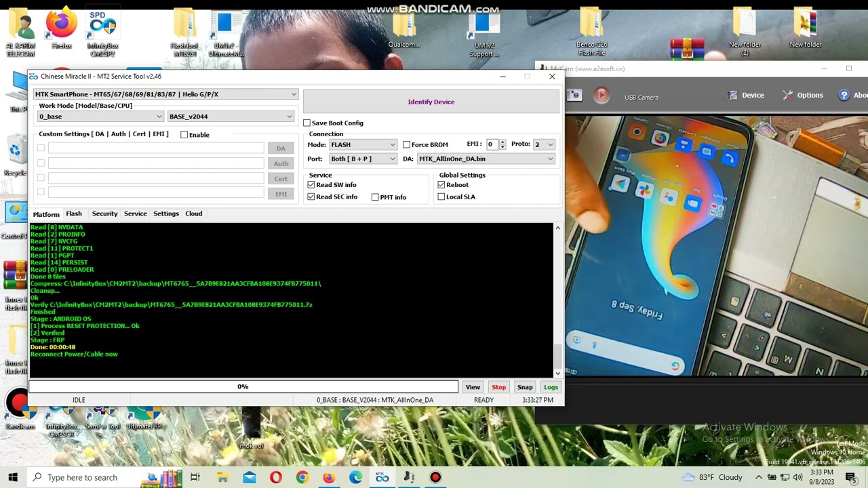Click the green Logs button
The image size is (868, 488).
(551, 387)
